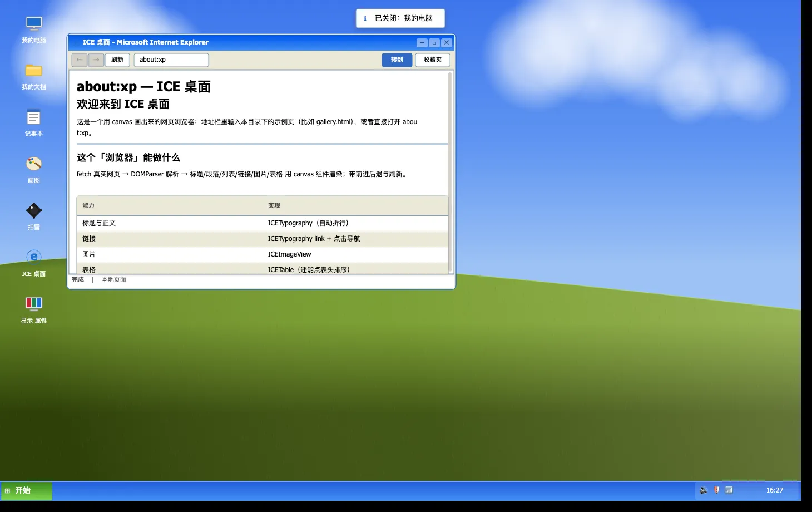Launch the 画图 paint icon
Viewport: 812px width, 512px height.
(x=34, y=169)
